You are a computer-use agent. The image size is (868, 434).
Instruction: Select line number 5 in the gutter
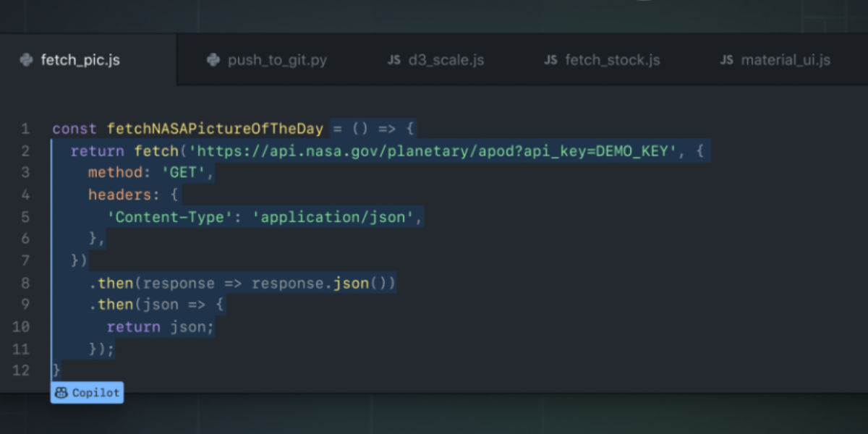25,217
